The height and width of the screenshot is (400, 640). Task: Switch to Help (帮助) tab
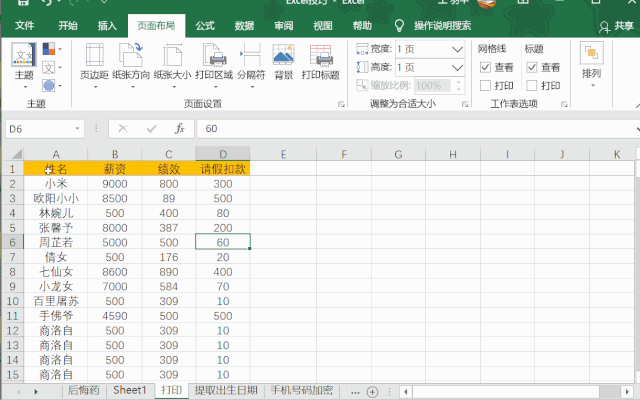pyautogui.click(x=362, y=26)
